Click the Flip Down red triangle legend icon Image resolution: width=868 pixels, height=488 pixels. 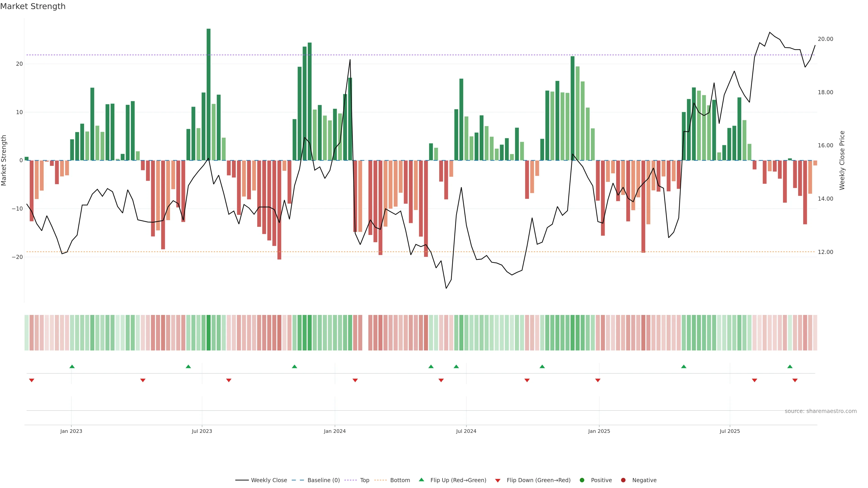pos(498,481)
